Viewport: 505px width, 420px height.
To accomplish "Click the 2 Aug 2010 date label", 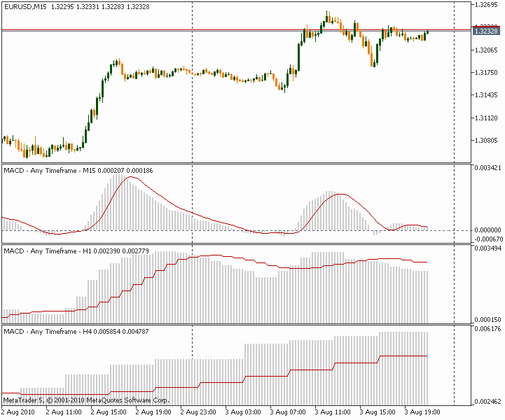I will click(19, 412).
